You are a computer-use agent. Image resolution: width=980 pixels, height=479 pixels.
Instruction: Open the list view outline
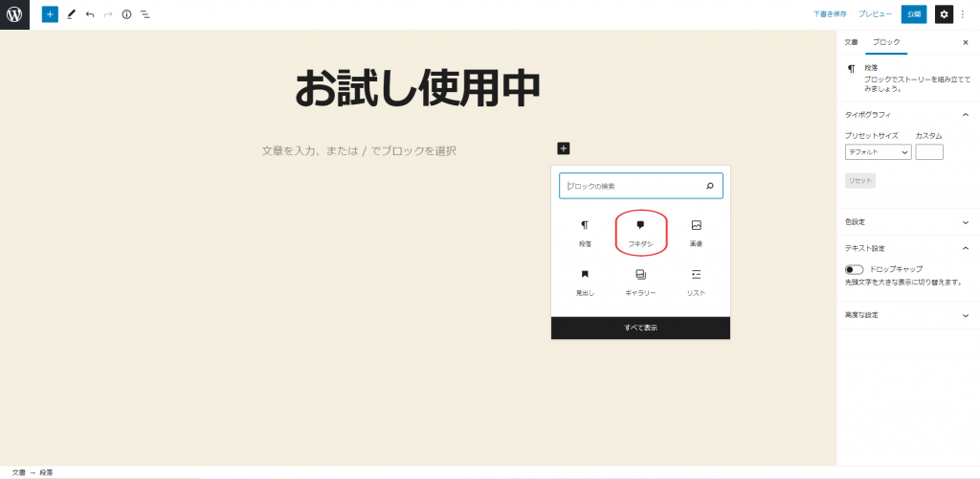(x=145, y=14)
